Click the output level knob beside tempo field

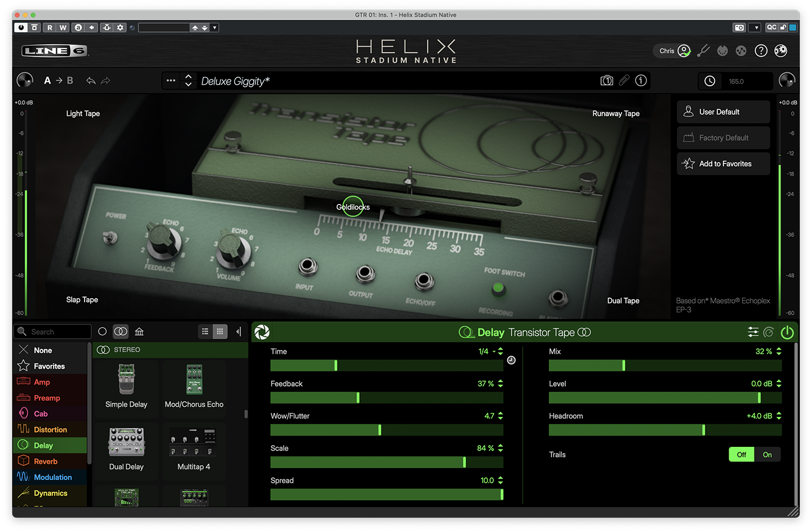pyautogui.click(x=787, y=81)
